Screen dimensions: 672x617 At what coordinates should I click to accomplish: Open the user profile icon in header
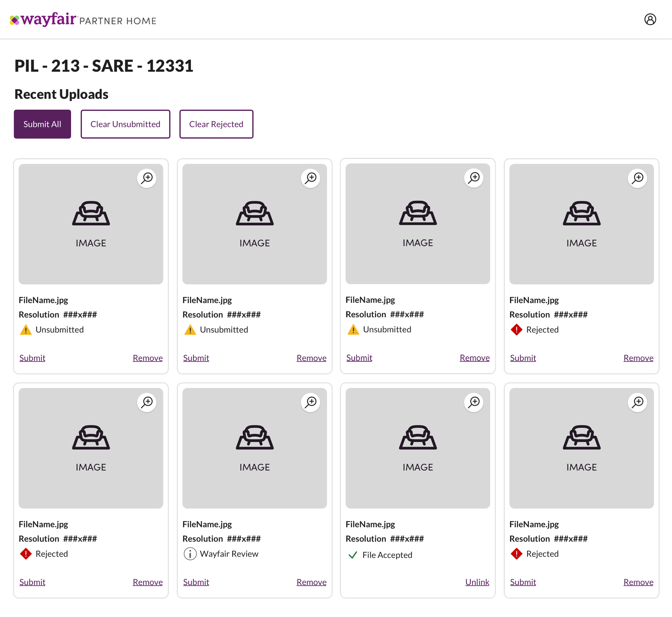point(650,19)
